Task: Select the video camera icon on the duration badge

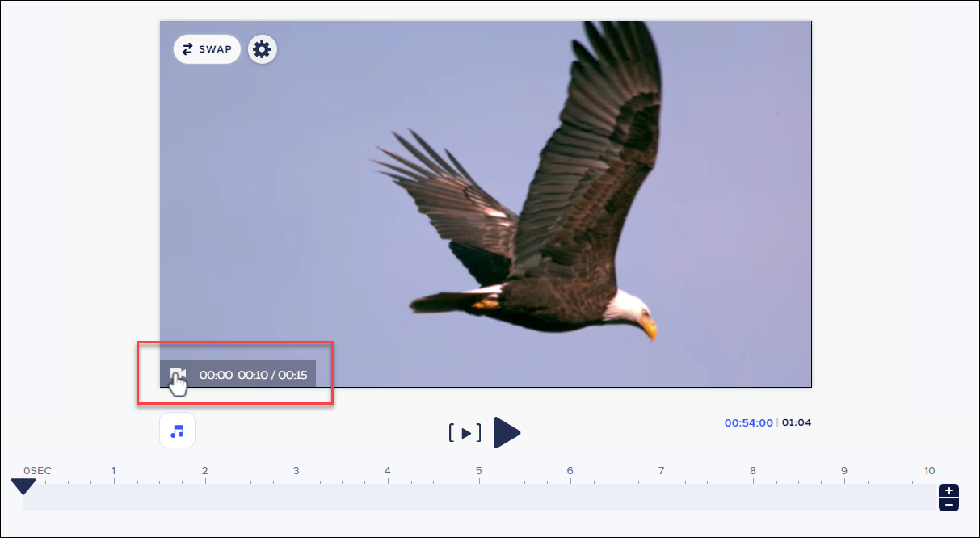Action: tap(179, 373)
